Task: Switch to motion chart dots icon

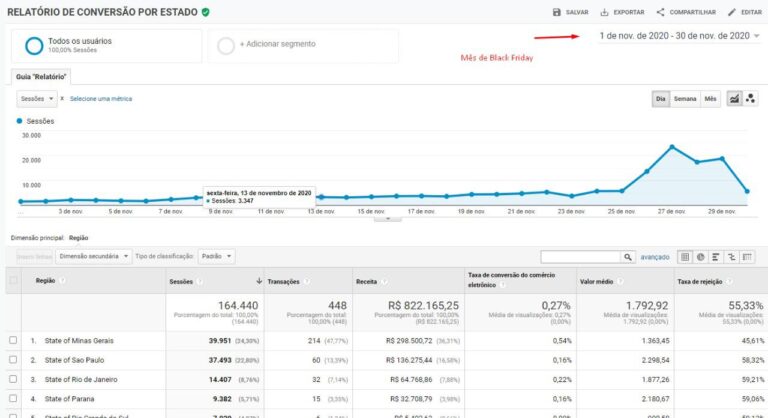Action: pyautogui.click(x=752, y=99)
